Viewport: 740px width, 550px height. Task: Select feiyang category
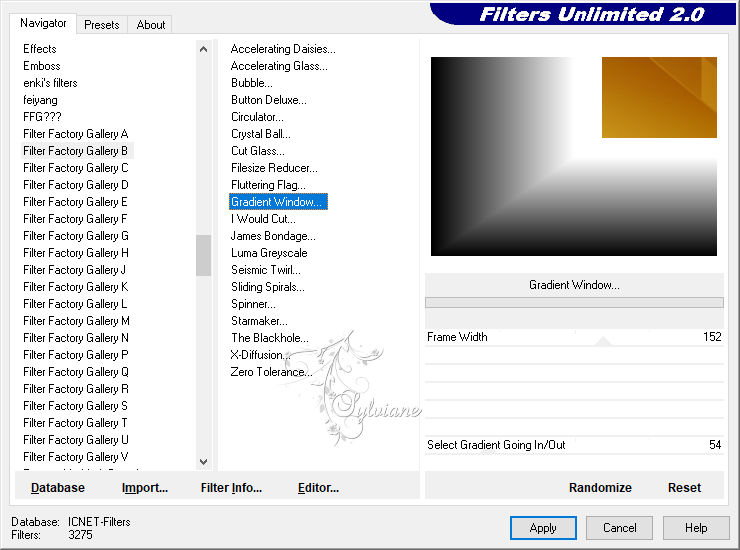click(41, 100)
